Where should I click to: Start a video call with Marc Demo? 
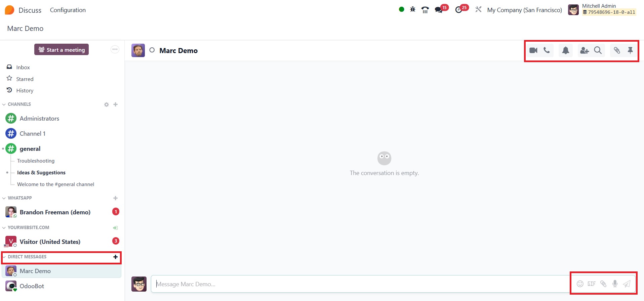(533, 50)
